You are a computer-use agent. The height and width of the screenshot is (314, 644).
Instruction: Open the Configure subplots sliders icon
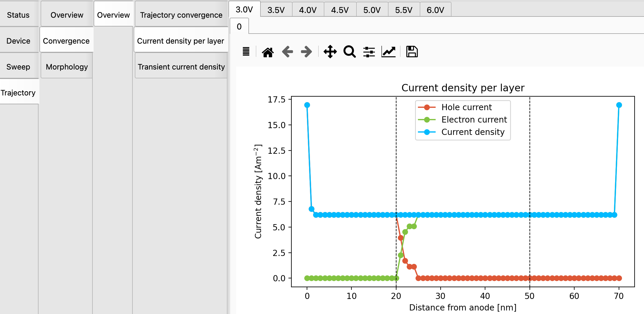pyautogui.click(x=369, y=52)
